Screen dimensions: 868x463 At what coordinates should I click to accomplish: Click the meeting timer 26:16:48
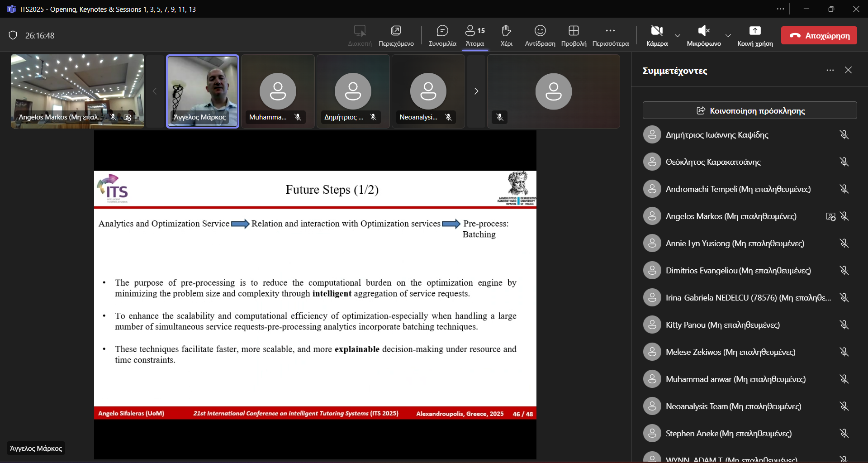(x=40, y=36)
